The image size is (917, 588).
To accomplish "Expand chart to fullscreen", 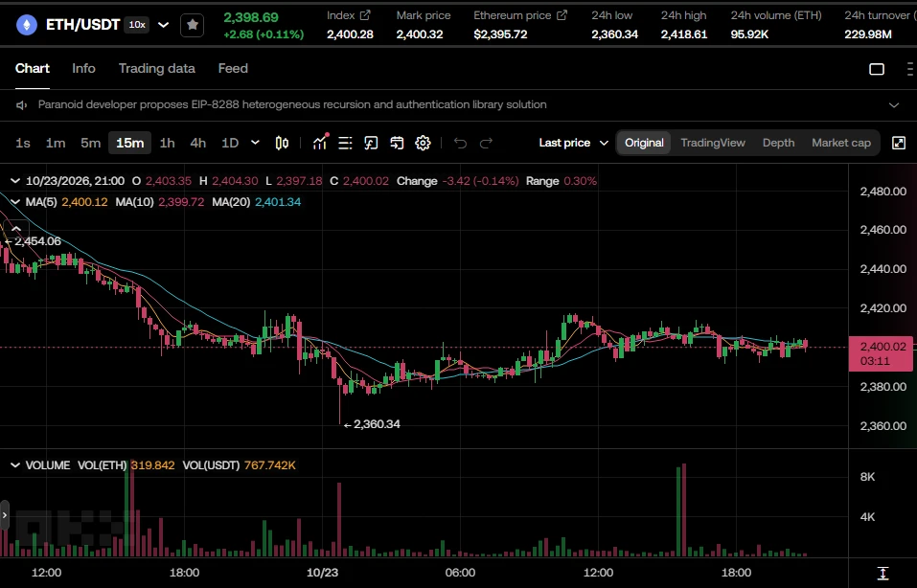I will click(x=899, y=143).
